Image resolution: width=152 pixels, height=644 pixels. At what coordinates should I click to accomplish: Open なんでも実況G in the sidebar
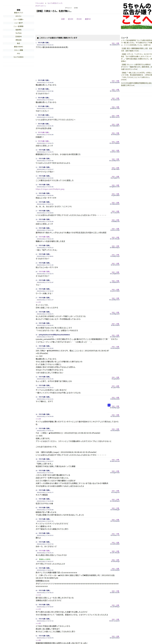click(18, 57)
